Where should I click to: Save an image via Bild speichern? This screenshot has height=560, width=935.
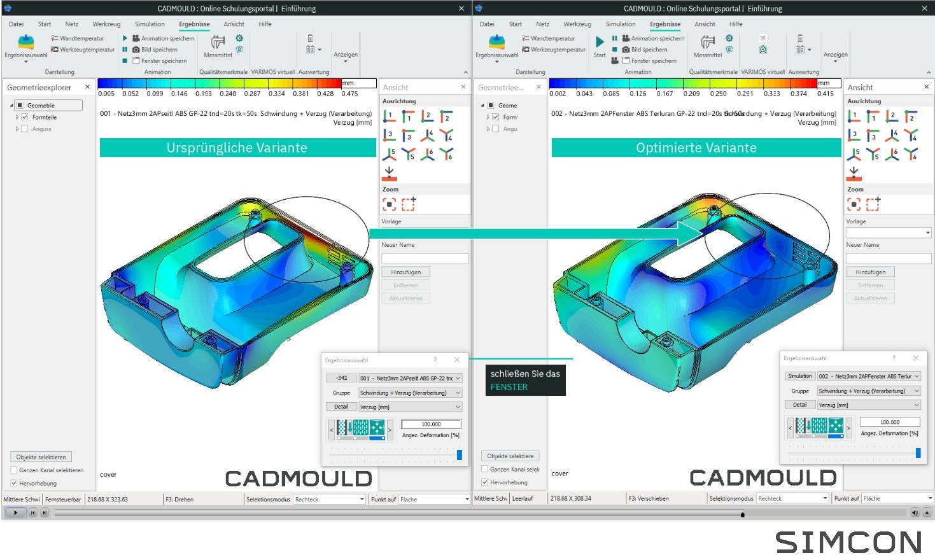coord(155,49)
